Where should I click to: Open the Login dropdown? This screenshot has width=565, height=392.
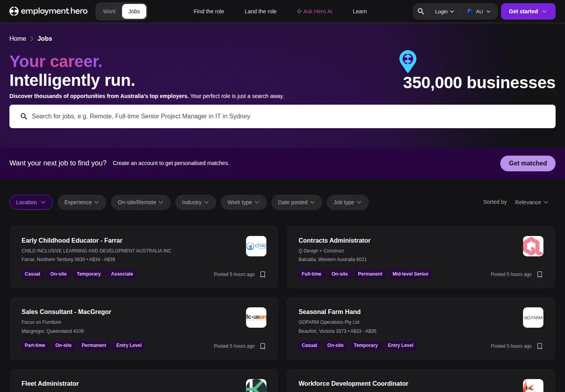(445, 11)
